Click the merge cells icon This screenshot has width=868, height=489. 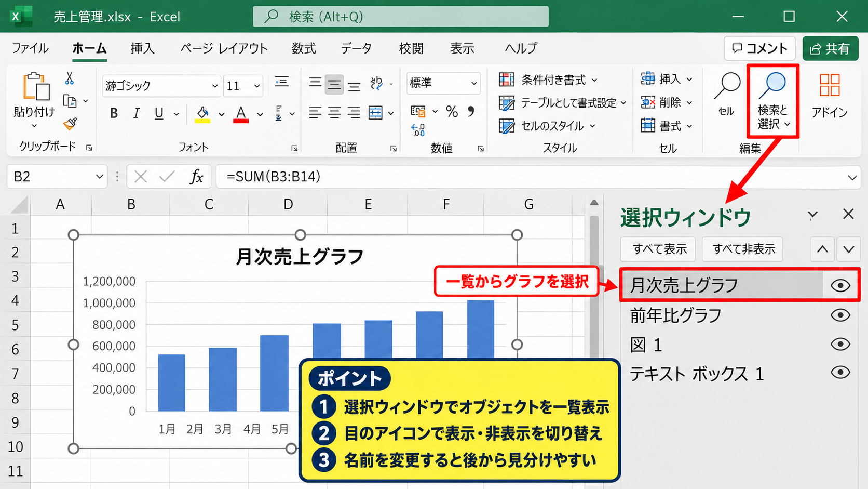375,113
